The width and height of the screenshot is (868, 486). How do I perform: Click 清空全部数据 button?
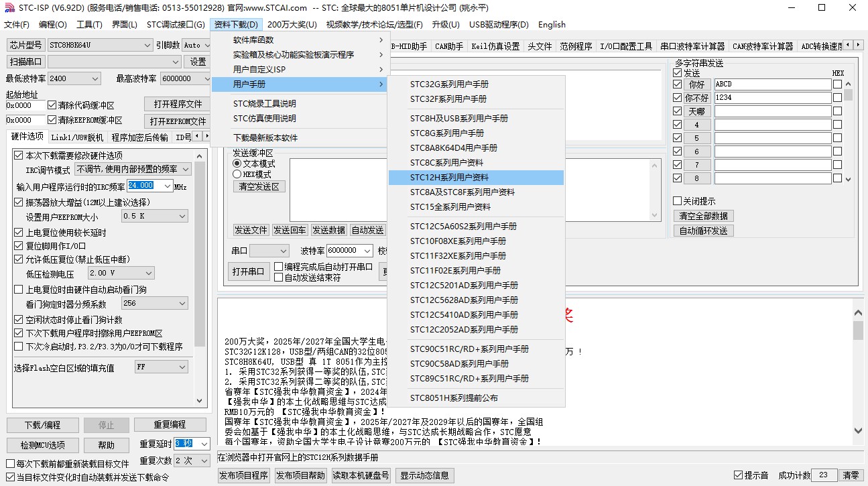[x=703, y=216]
